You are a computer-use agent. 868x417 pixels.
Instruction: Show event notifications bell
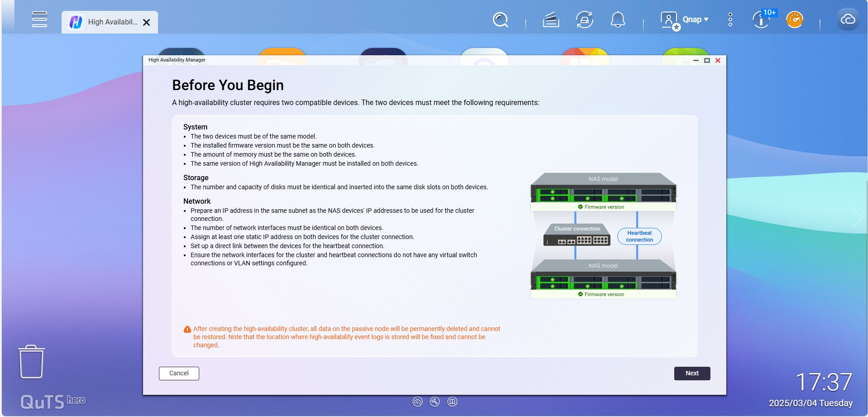point(618,20)
